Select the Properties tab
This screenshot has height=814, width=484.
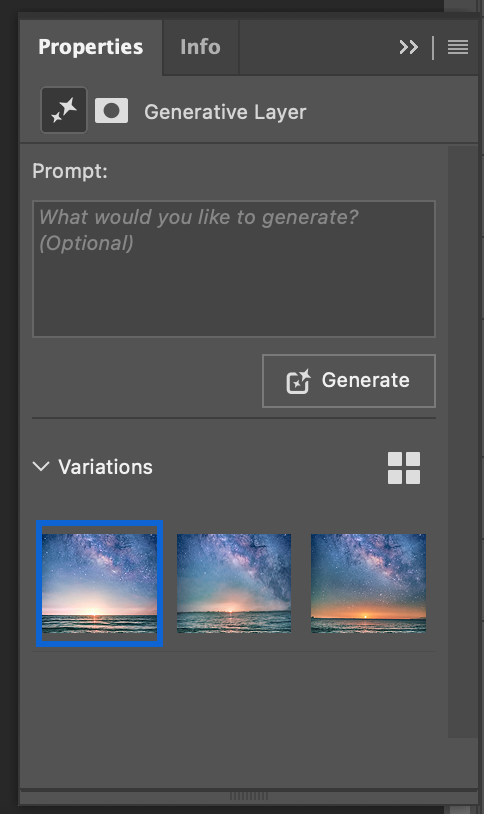pos(90,47)
